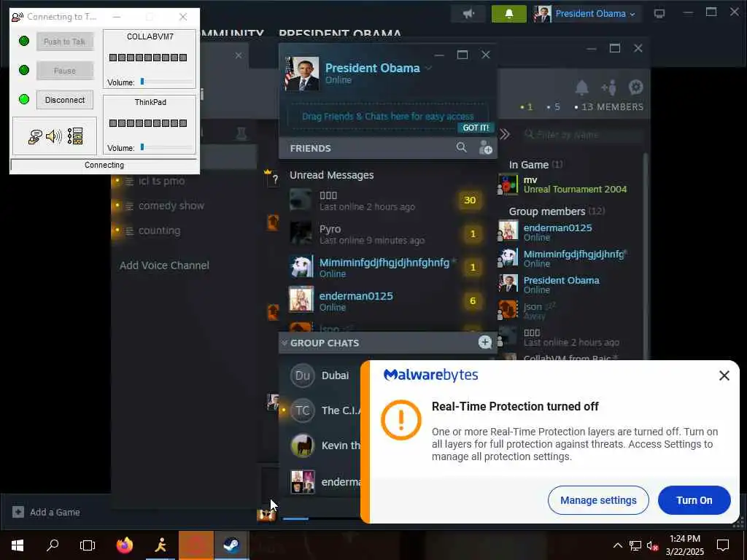Open the server list icon in voice client
The image size is (747, 560).
75,136
